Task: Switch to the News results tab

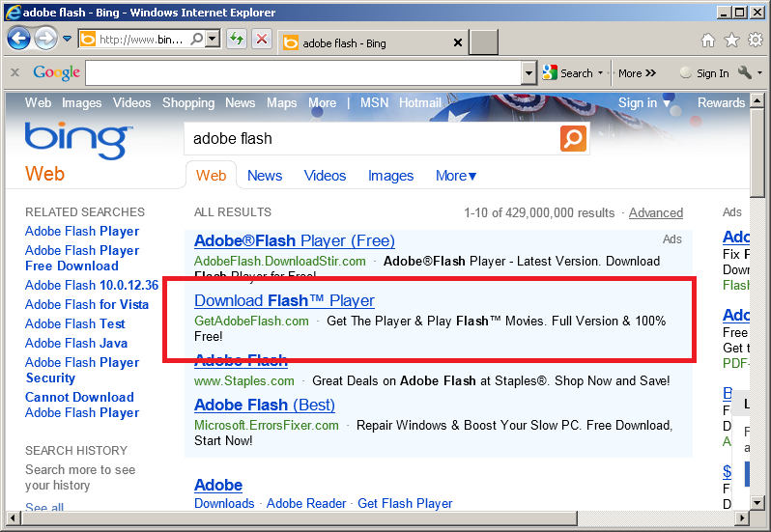Action: coord(265,176)
